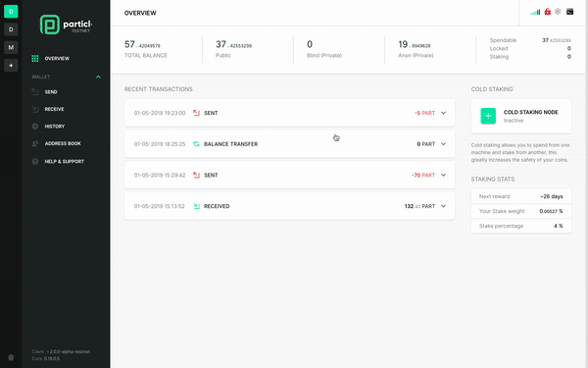Select the active green D wallet icon
588x368 pixels.
point(11,11)
